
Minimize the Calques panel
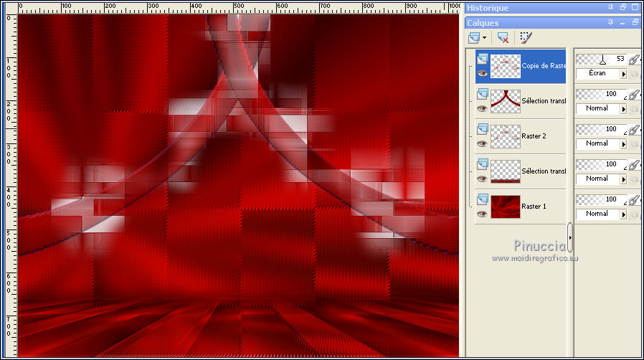click(x=623, y=23)
